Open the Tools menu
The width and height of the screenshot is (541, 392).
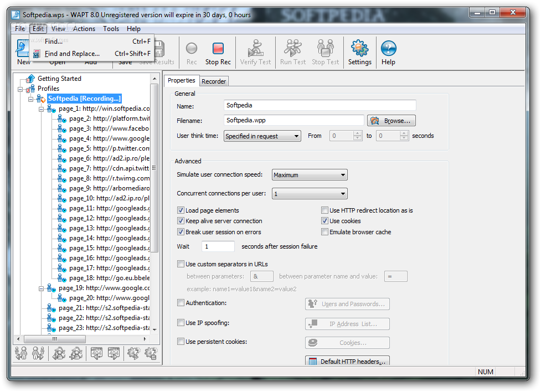(x=111, y=29)
